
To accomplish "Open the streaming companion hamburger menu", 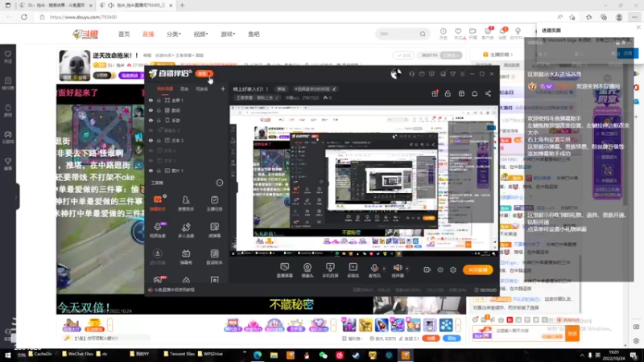I will click(462, 74).
